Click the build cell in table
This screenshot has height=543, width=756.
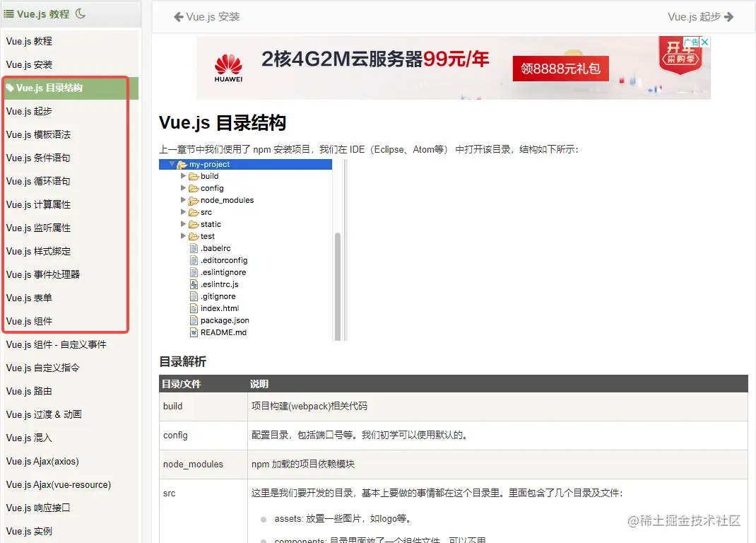pos(203,407)
